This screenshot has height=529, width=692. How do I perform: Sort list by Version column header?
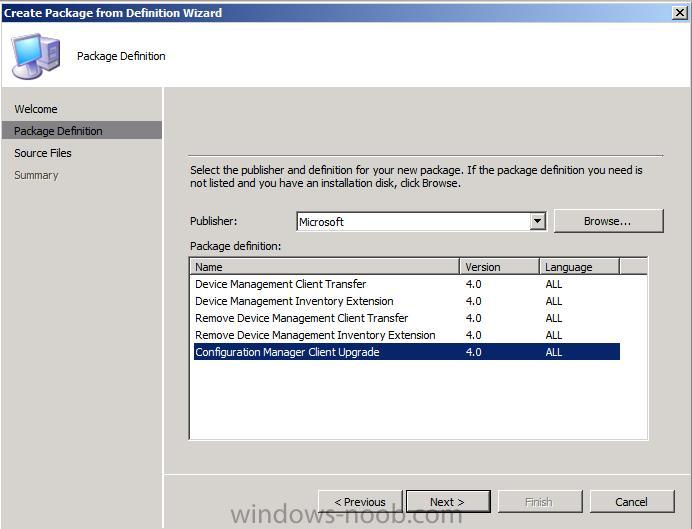tap(500, 267)
